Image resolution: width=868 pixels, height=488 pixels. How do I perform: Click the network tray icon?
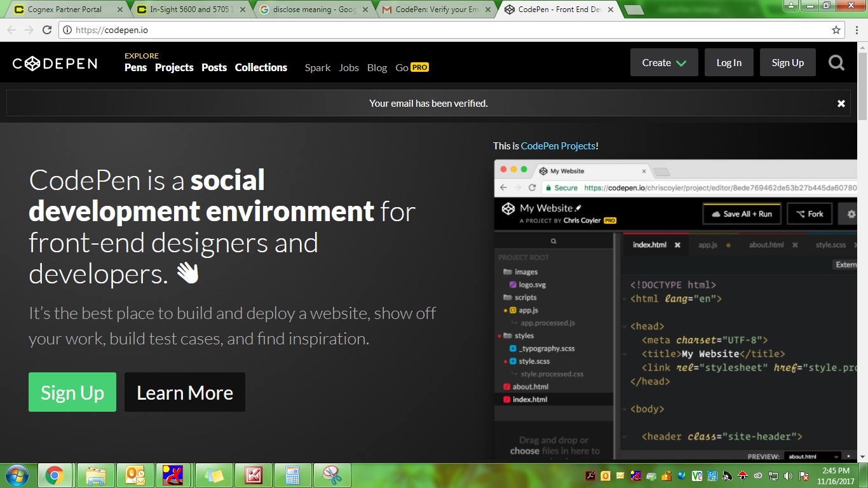[773, 476]
